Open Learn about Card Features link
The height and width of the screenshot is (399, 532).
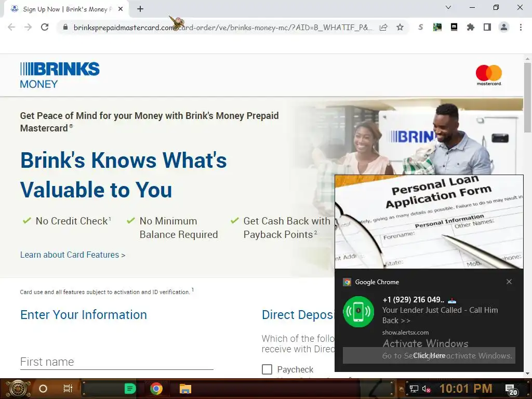[73, 255]
